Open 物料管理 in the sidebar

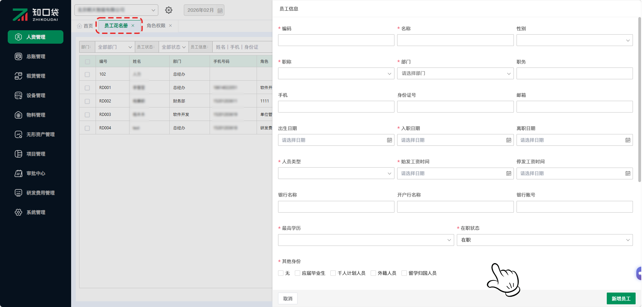click(36, 115)
